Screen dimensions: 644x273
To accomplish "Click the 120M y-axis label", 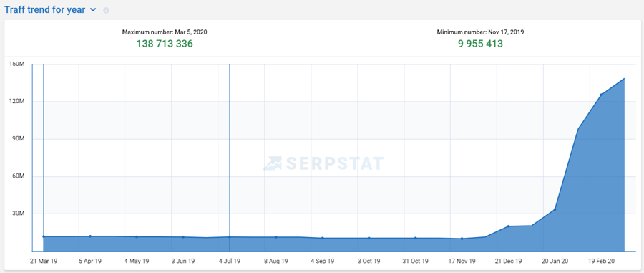I will (x=18, y=101).
